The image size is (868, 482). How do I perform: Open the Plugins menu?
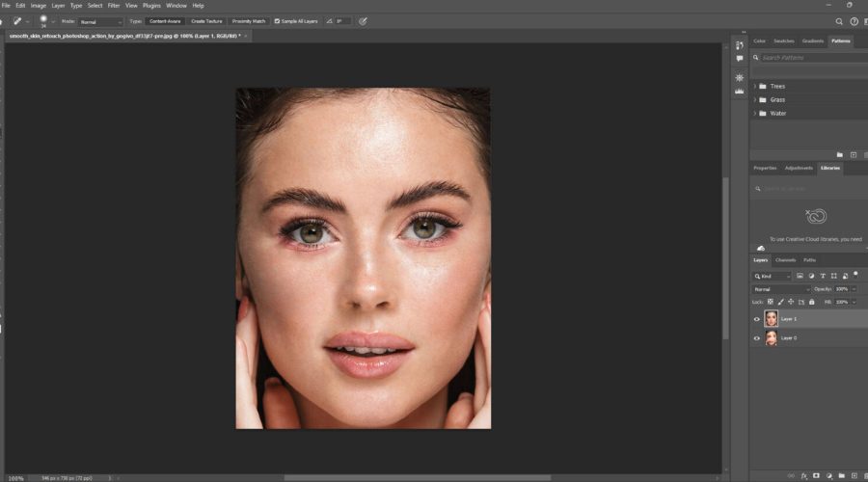point(151,6)
